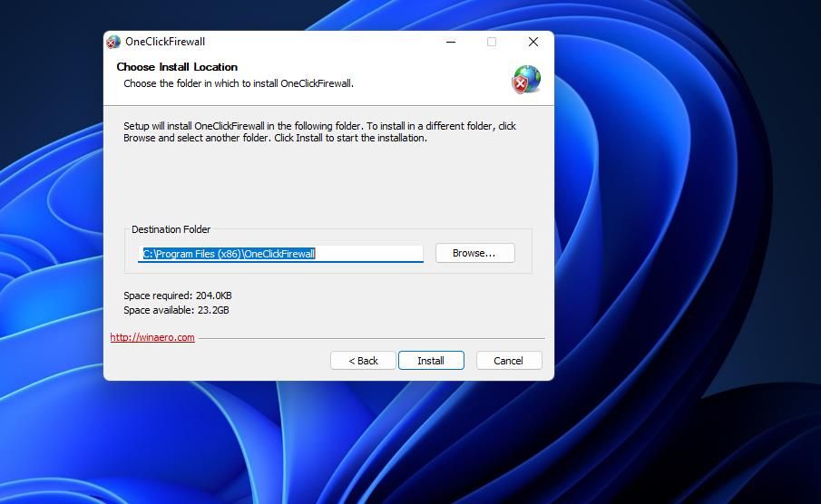
Task: Click 'Choose the folder in which to install' subtitle
Action: click(239, 83)
